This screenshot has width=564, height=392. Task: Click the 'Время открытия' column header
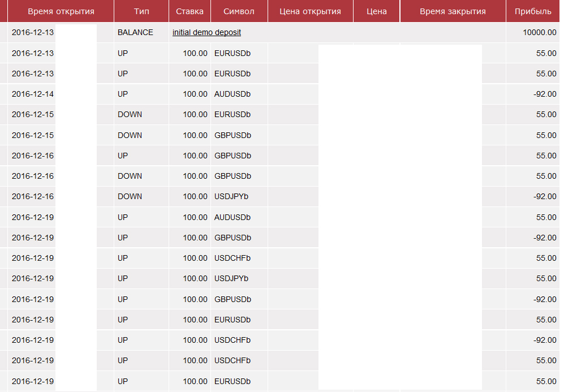[x=61, y=11]
